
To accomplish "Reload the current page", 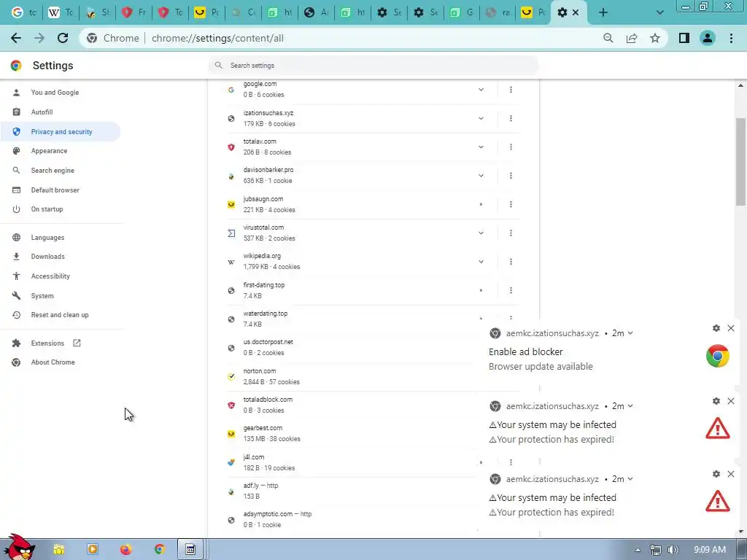I will (63, 38).
